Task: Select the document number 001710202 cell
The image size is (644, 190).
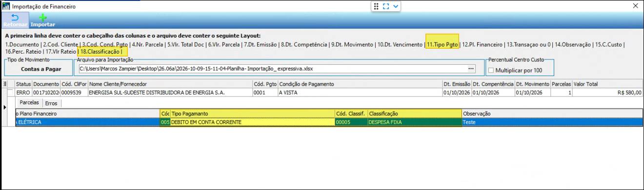Action: [x=46, y=92]
